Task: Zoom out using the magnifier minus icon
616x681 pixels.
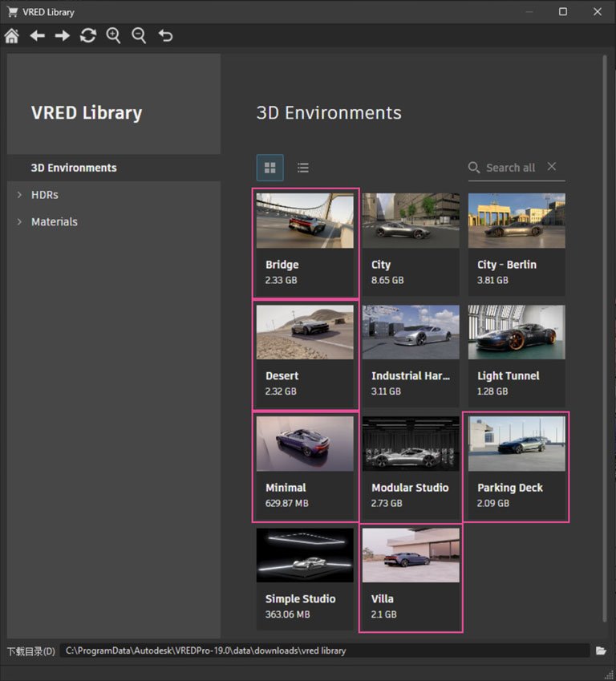Action: 139,35
